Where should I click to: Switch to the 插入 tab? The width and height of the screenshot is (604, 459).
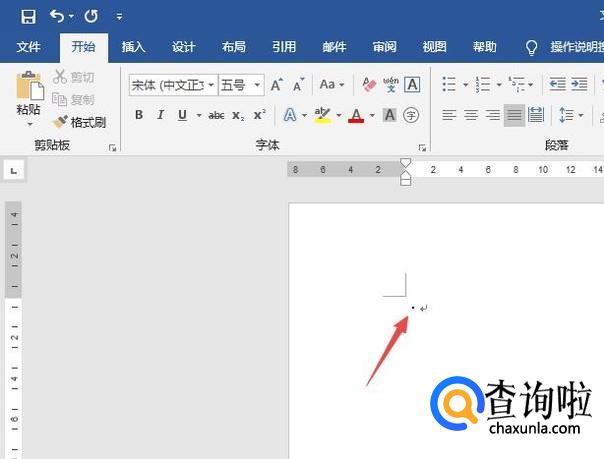click(x=133, y=47)
